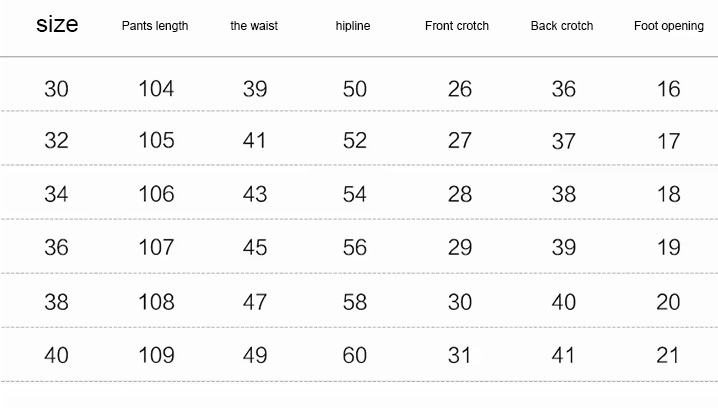Click the 'size' column header
The height and width of the screenshot is (408, 718).
(57, 24)
